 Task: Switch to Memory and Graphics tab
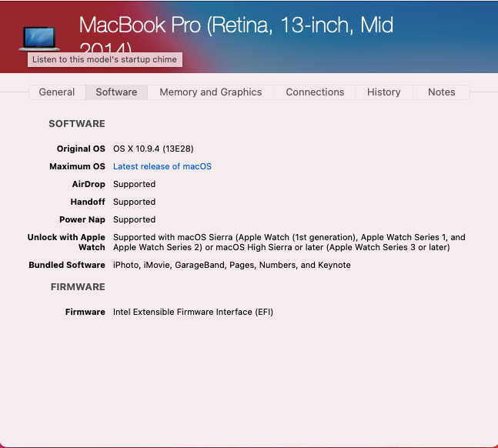(211, 92)
